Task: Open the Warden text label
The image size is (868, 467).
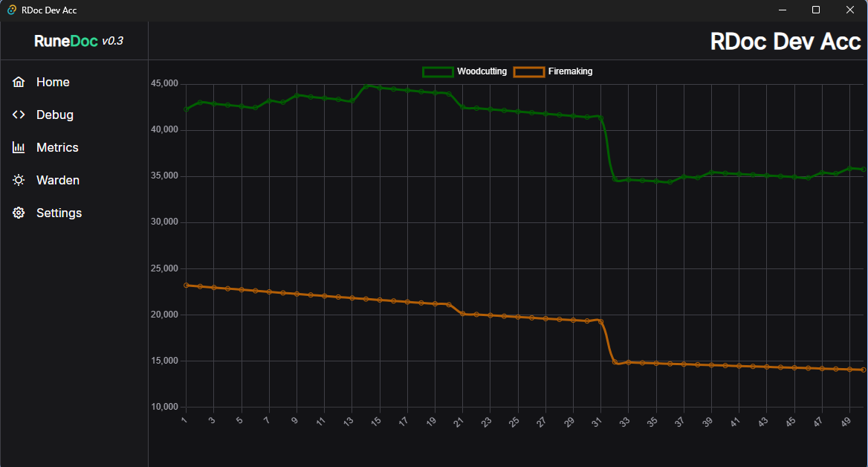Action: point(58,180)
